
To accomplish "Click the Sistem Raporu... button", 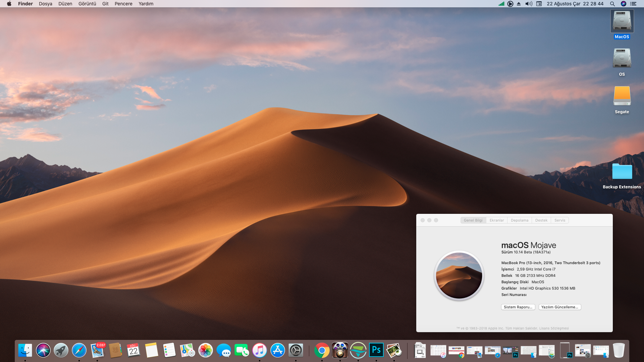I will click(x=518, y=307).
